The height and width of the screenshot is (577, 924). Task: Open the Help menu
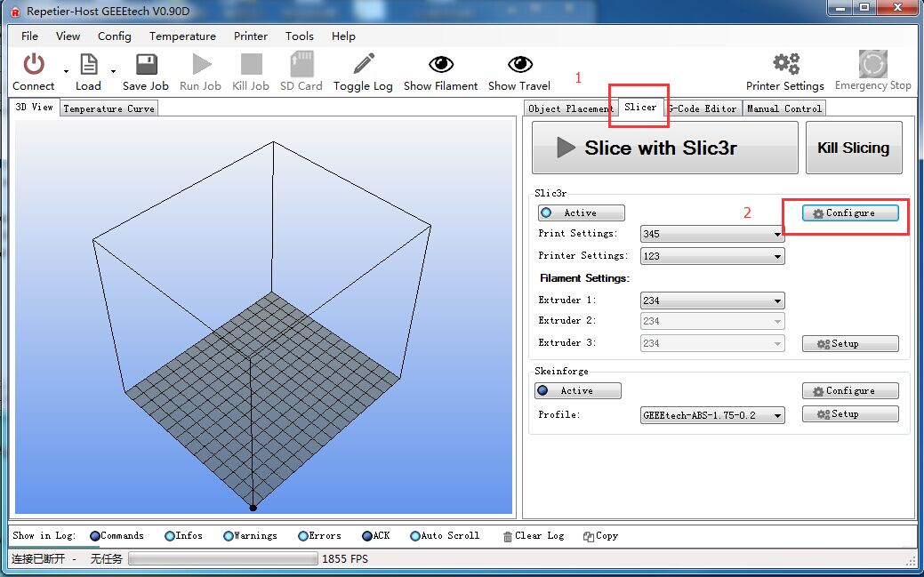click(343, 36)
